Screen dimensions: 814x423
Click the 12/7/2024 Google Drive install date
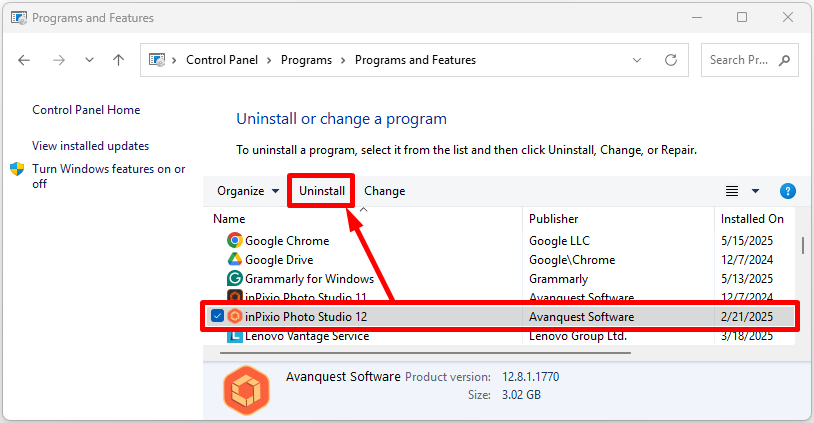point(747,260)
